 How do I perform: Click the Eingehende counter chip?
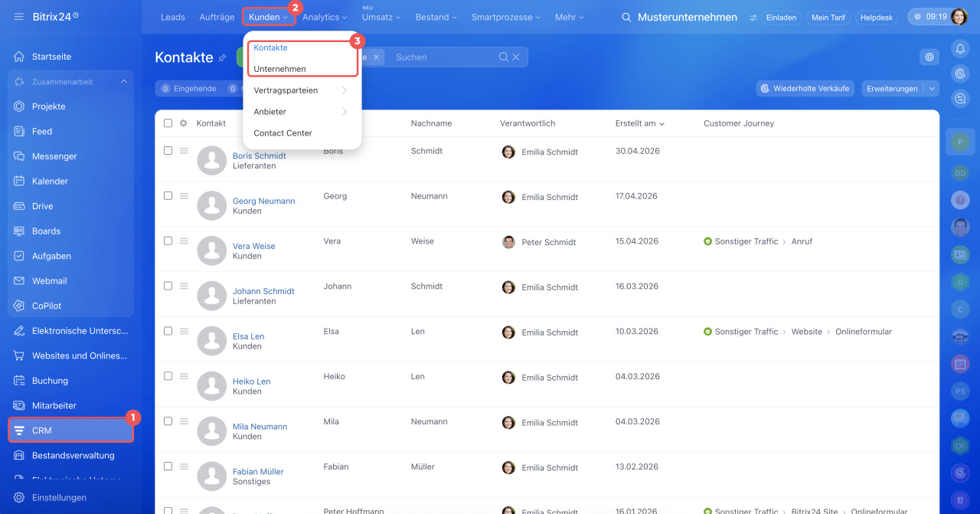tap(188, 89)
